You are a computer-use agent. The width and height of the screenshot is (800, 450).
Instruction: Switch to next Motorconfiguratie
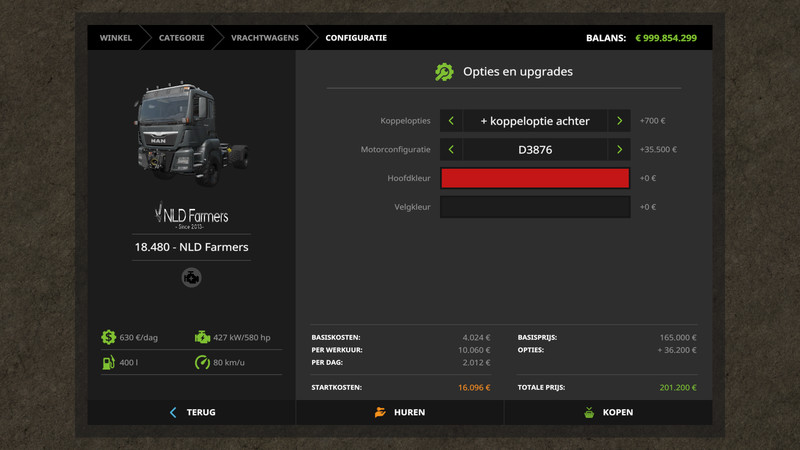pyautogui.click(x=619, y=150)
